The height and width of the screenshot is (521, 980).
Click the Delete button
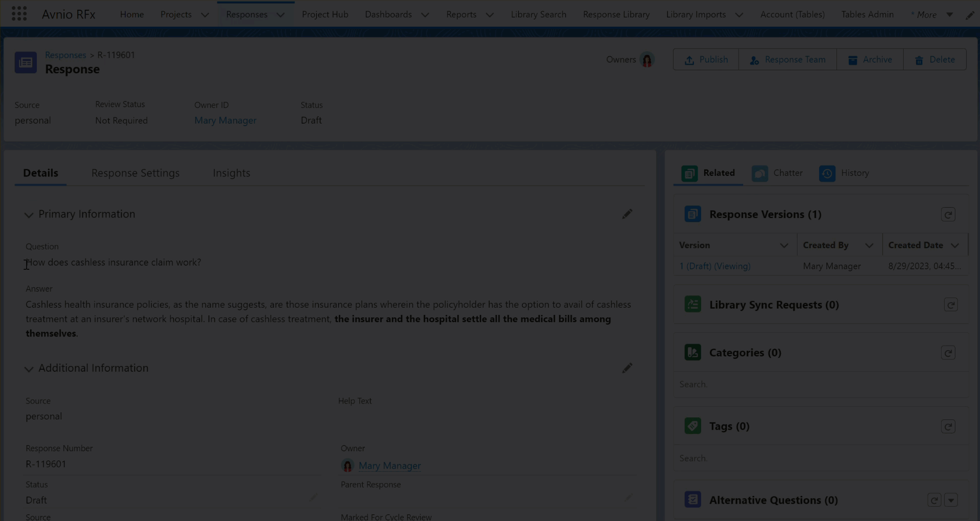(935, 59)
